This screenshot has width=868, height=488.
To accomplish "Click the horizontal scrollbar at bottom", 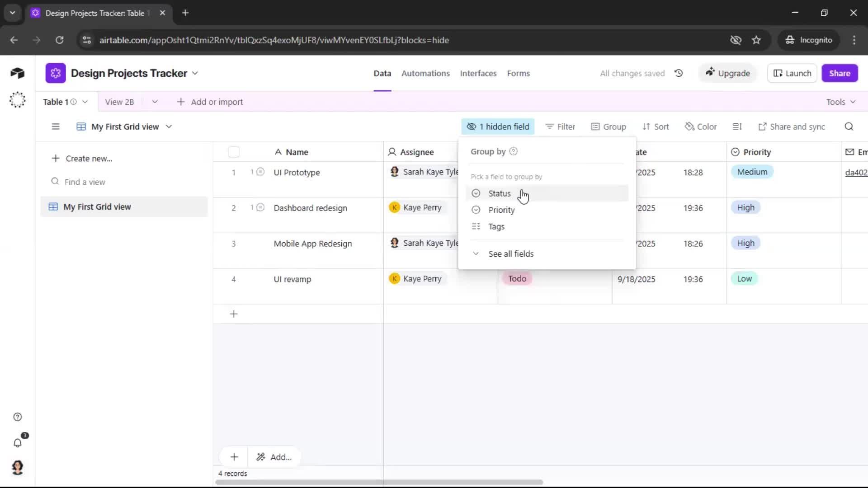I will click(x=379, y=482).
